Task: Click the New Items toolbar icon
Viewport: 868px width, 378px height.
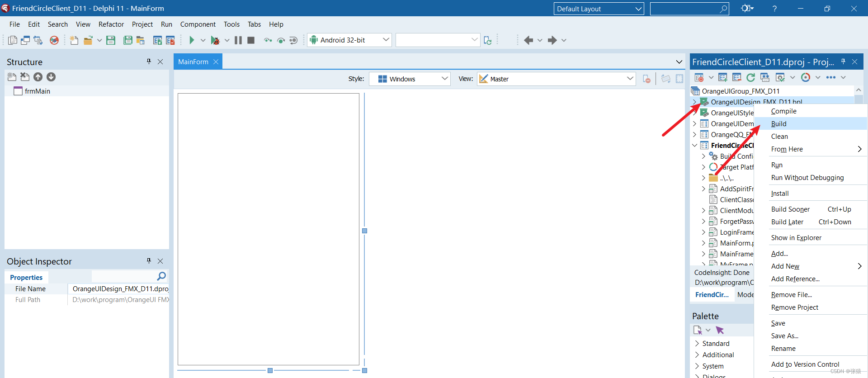Action: click(74, 40)
